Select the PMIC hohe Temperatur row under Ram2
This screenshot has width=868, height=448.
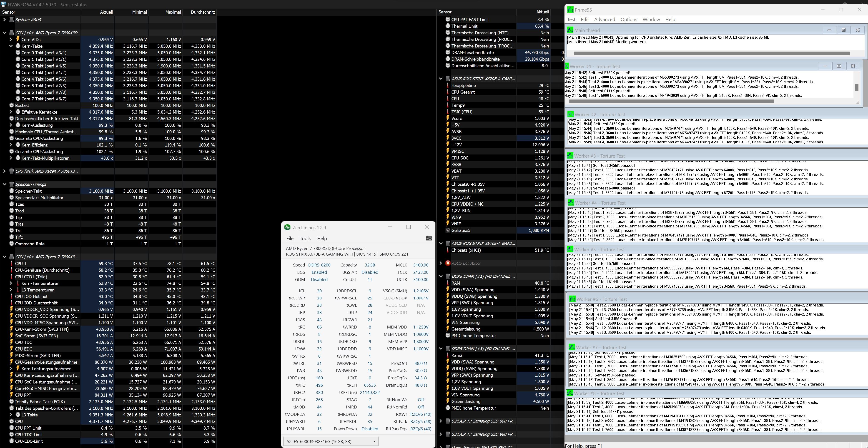pos(500,408)
